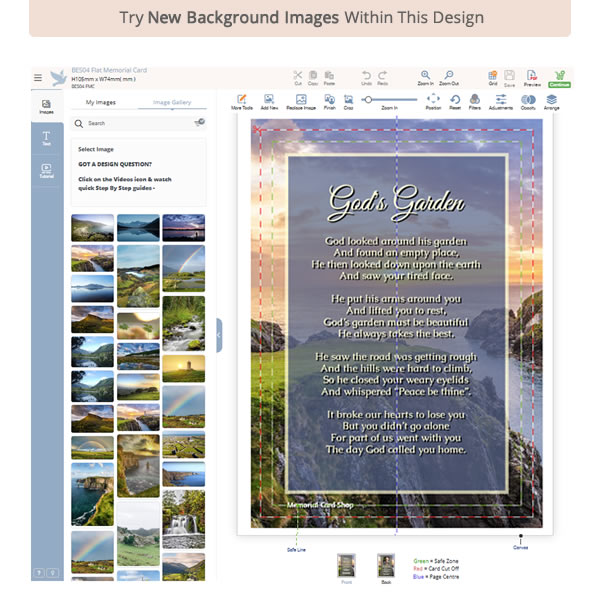Select the Back page thumbnail
Image resolution: width=600 pixels, height=600 pixels.
click(x=385, y=566)
